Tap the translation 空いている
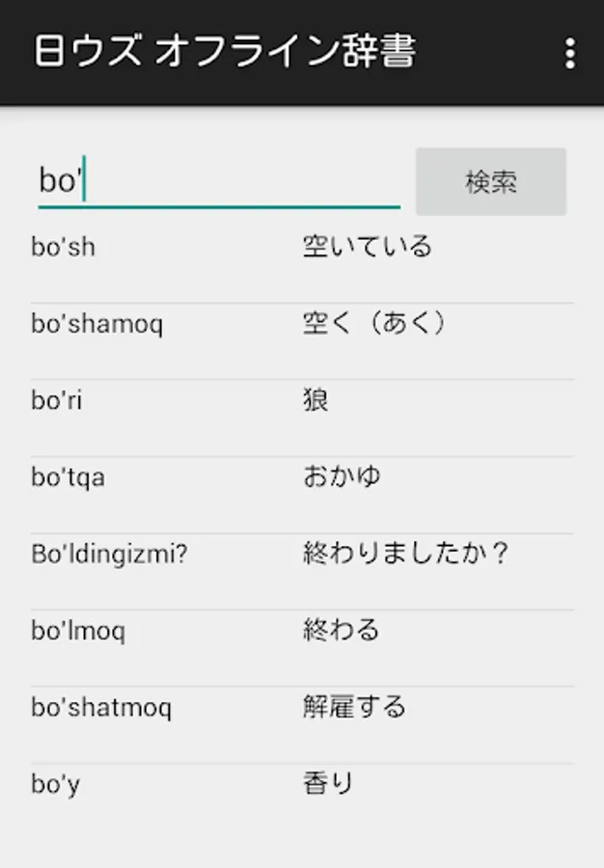Screen dimensions: 604x868 (368, 246)
